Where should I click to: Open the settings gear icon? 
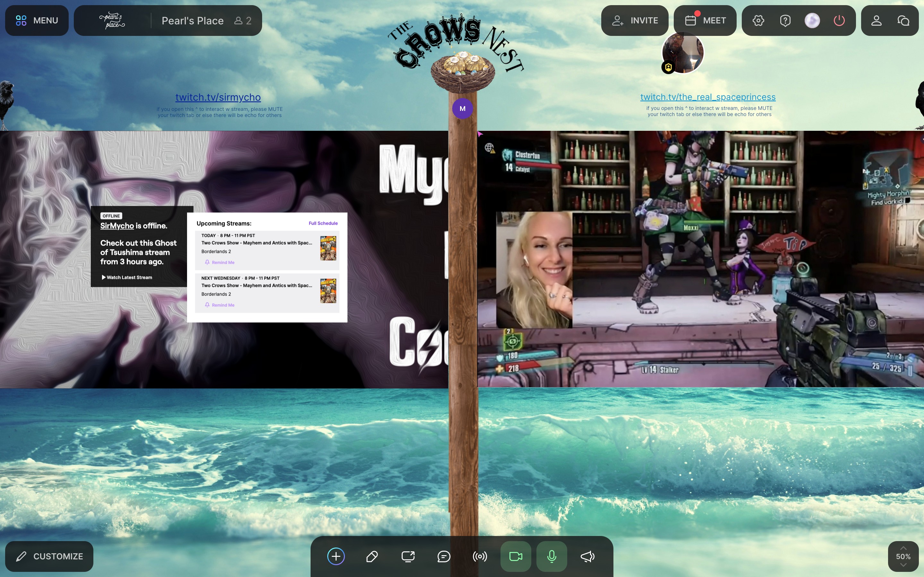coord(758,21)
